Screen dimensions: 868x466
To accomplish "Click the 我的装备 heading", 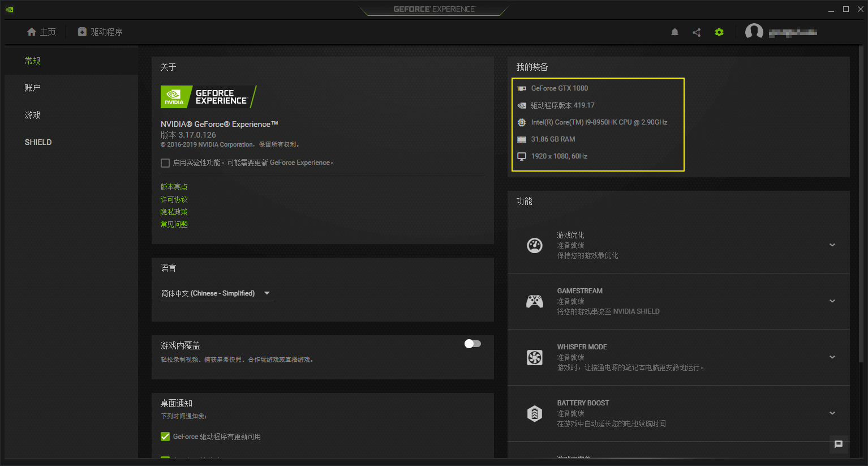I will [x=532, y=67].
